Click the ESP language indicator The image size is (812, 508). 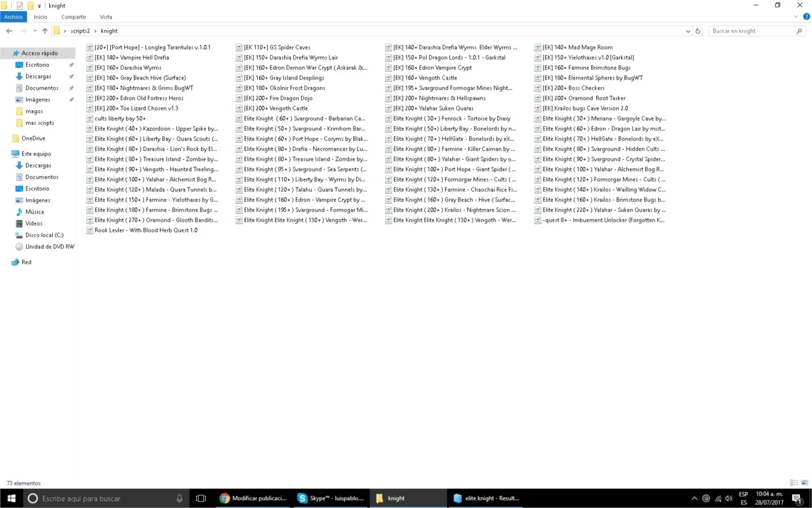pyautogui.click(x=744, y=498)
